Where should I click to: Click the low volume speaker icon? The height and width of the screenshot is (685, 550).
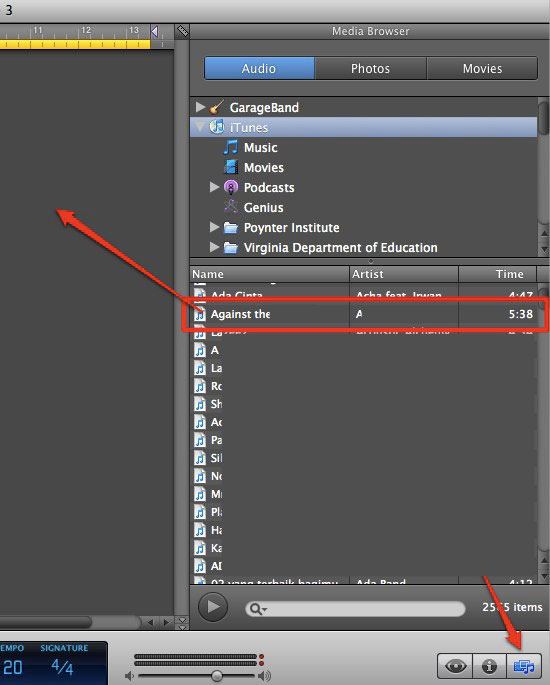129,676
